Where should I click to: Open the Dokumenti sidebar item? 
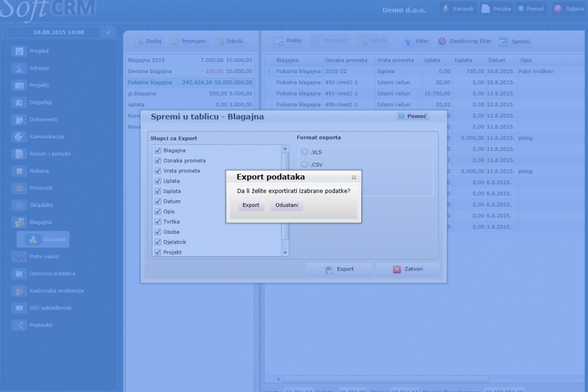[43, 120]
